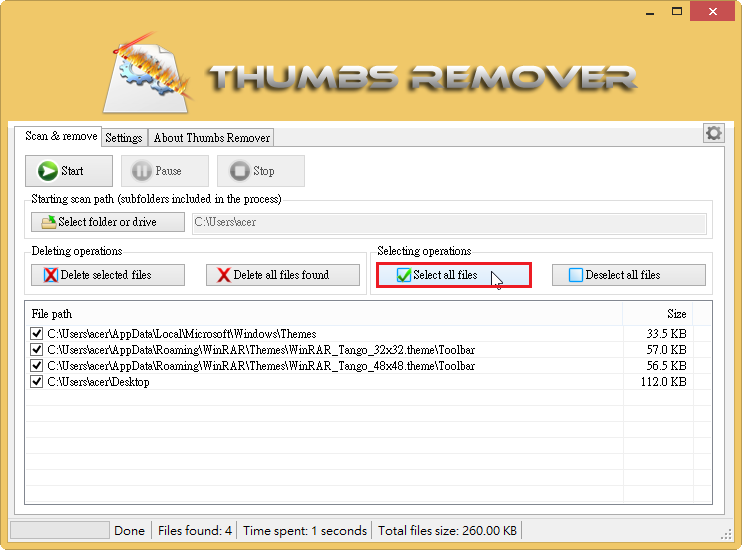The image size is (742, 550).
Task: Click Select all files button
Action: 453,275
